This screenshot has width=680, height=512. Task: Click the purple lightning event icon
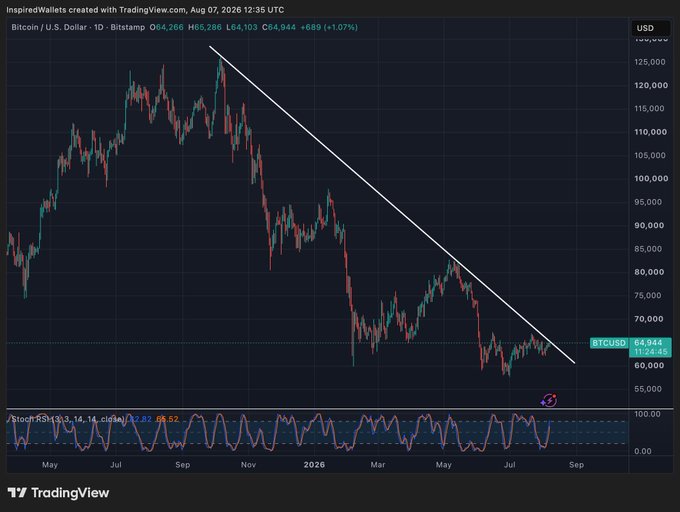549,400
